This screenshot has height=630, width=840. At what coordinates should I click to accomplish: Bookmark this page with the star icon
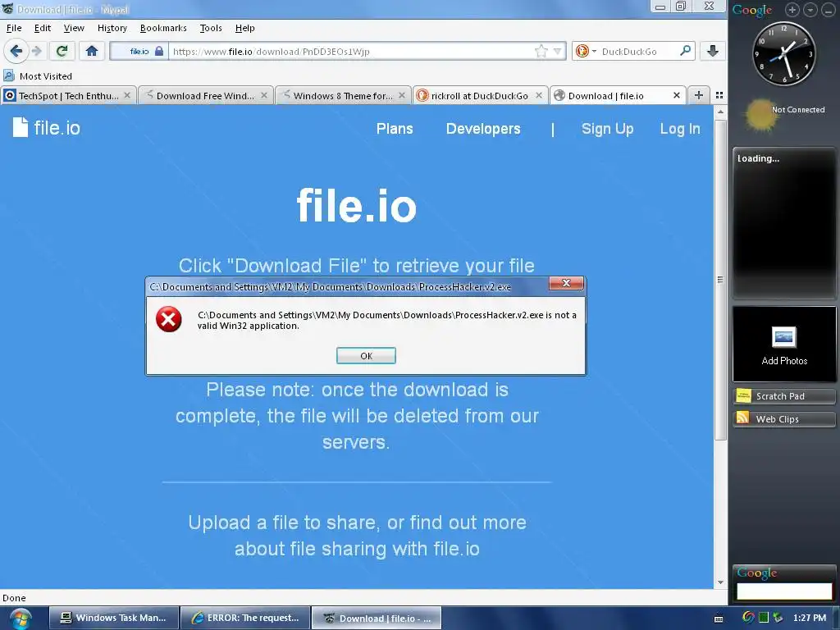[541, 52]
